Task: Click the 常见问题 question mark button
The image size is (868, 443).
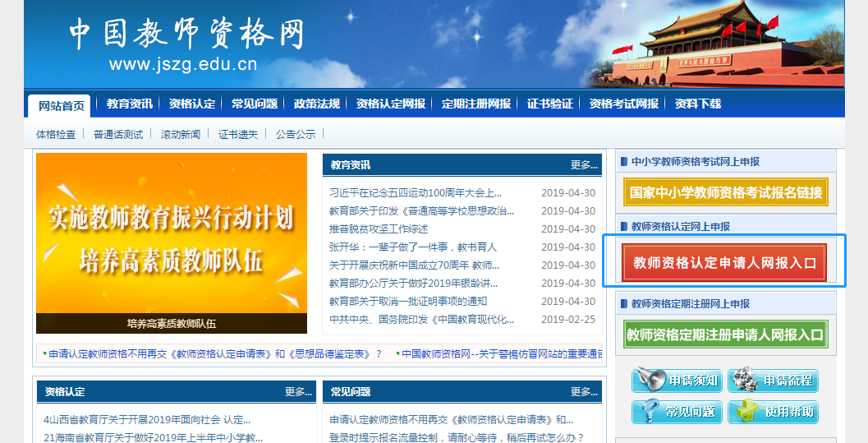Action: pyautogui.click(x=677, y=412)
